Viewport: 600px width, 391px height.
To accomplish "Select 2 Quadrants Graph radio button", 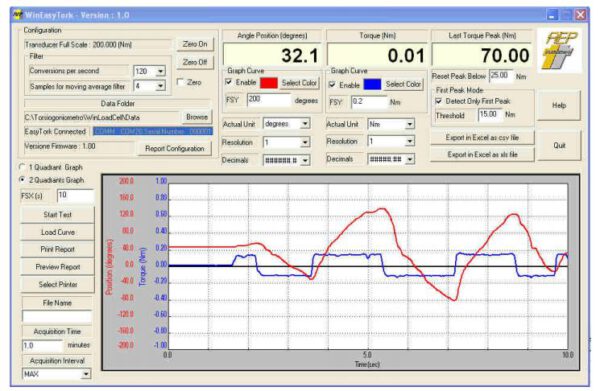I will coord(22,179).
